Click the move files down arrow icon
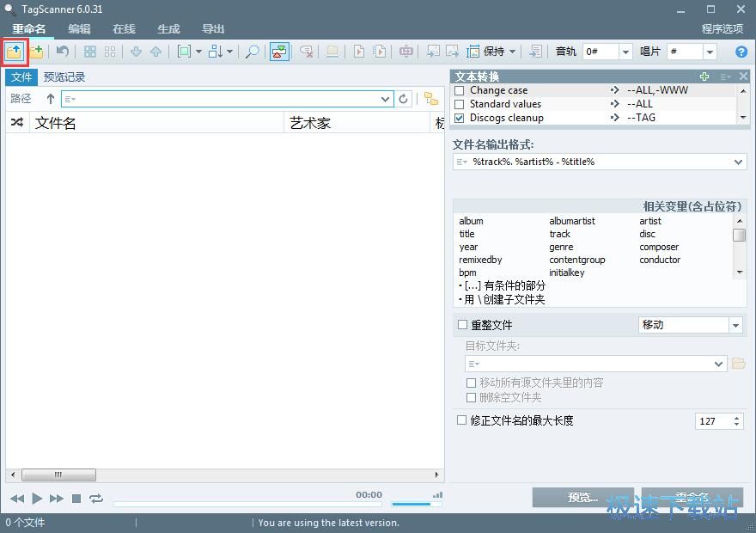Image resolution: width=756 pixels, height=533 pixels. [136, 52]
